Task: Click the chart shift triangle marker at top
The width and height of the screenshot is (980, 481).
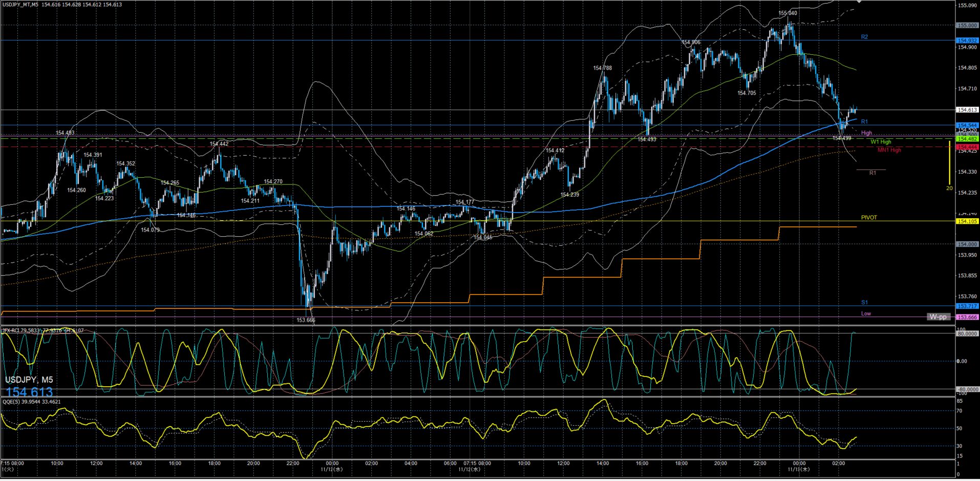Action: coord(859,2)
